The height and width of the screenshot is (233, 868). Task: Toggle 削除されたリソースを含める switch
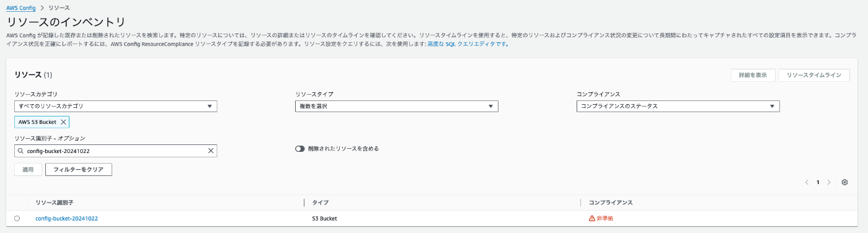tap(300, 149)
